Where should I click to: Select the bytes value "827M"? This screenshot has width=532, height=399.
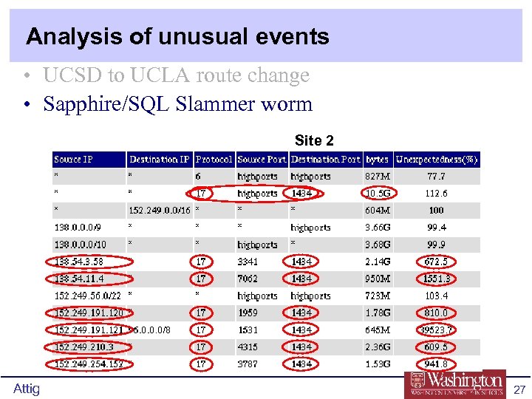coord(378,177)
